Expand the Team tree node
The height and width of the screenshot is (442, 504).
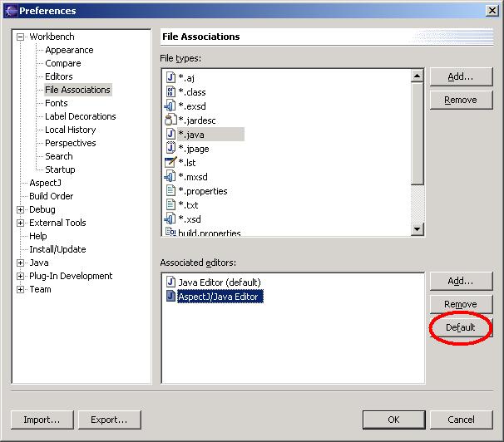[x=20, y=289]
